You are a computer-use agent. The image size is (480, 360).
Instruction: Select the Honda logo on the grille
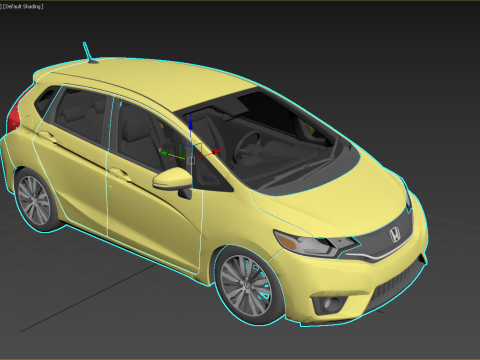pos(395,235)
